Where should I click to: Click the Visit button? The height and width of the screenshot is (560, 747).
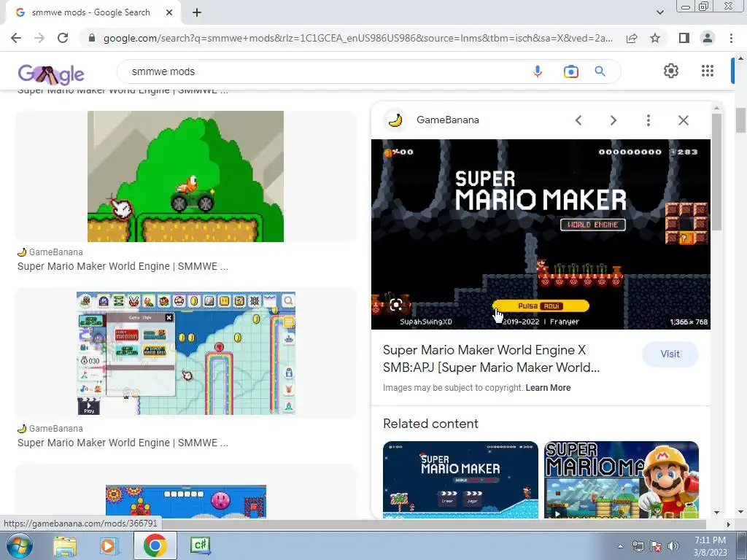pyautogui.click(x=670, y=354)
